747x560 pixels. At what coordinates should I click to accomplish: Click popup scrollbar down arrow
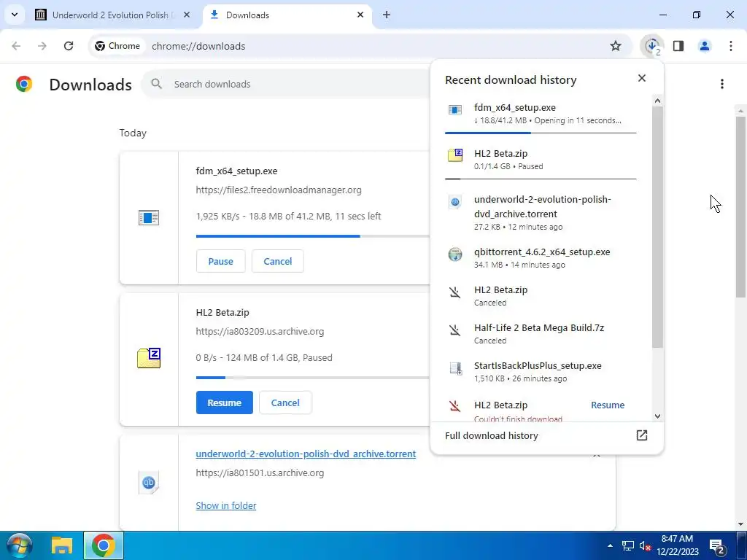[657, 416]
